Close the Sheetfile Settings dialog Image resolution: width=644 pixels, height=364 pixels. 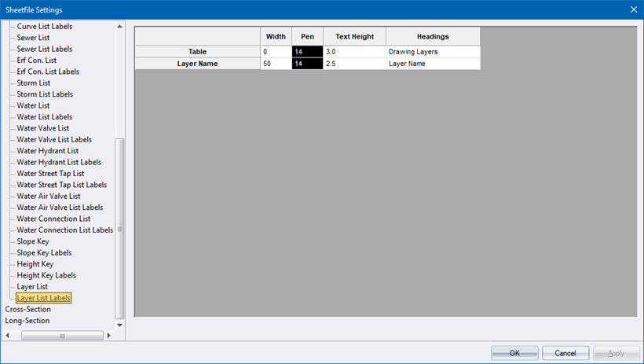(x=633, y=9)
